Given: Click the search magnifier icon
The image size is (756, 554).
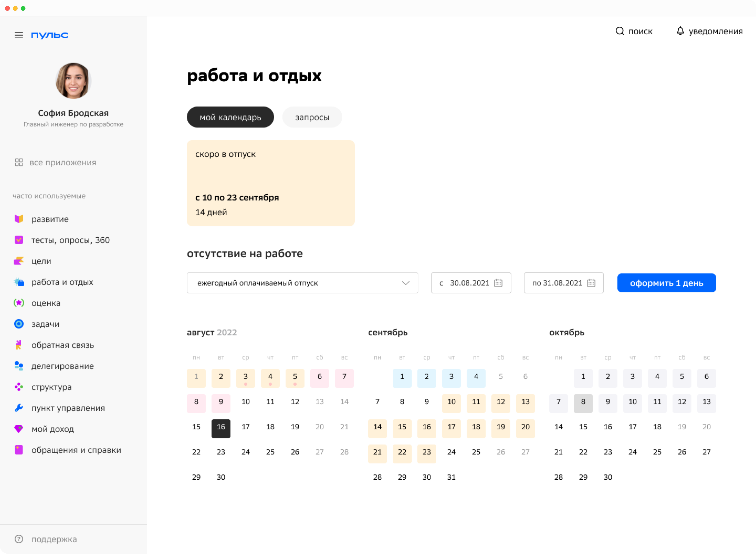Looking at the screenshot, I should point(620,31).
